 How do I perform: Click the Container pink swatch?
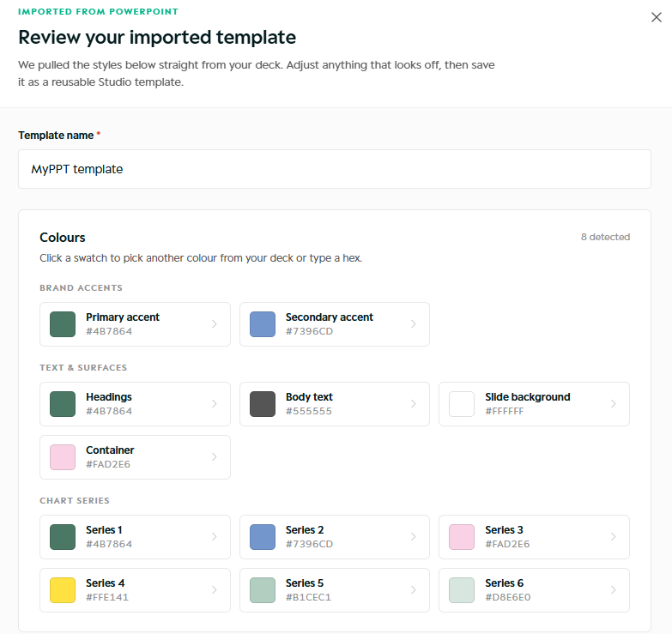pos(63,457)
